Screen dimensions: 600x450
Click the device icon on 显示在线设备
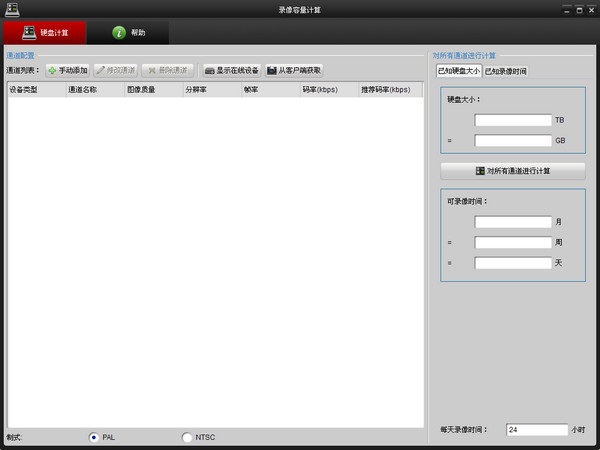coord(209,71)
